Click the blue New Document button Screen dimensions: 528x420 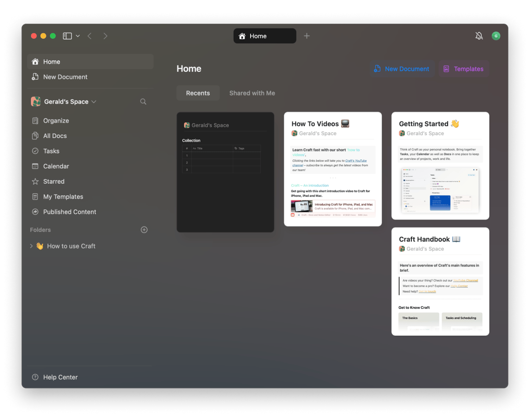pos(402,69)
